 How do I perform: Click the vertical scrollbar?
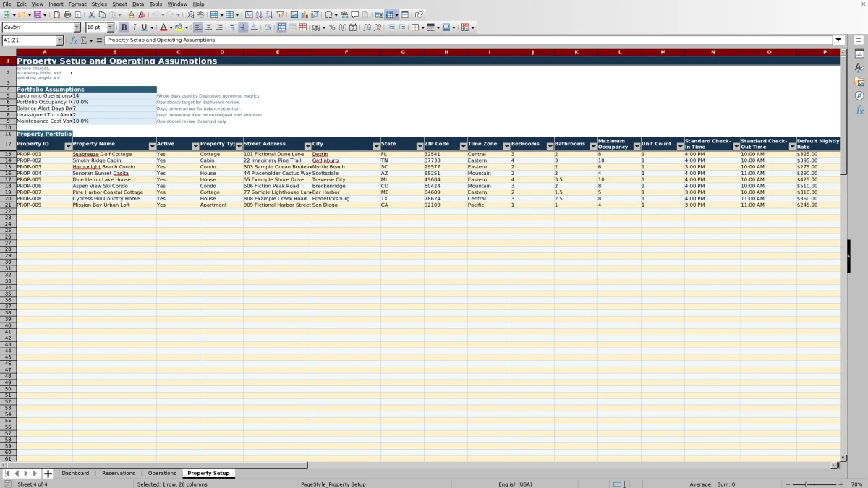coord(843,257)
